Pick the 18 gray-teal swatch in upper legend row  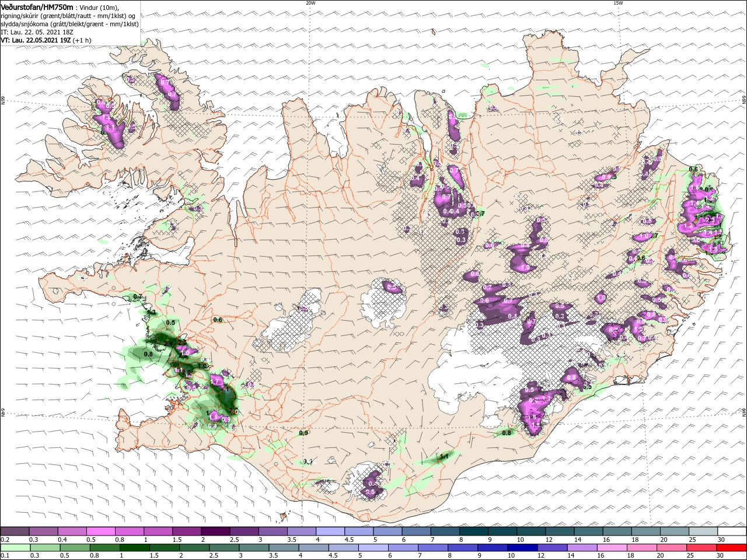pos(646,531)
